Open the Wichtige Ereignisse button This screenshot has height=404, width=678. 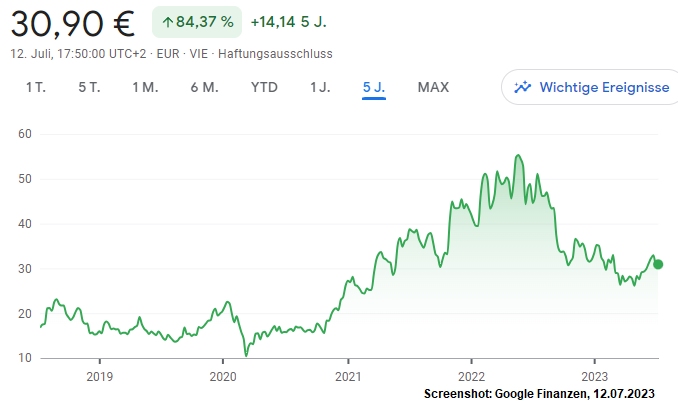590,87
